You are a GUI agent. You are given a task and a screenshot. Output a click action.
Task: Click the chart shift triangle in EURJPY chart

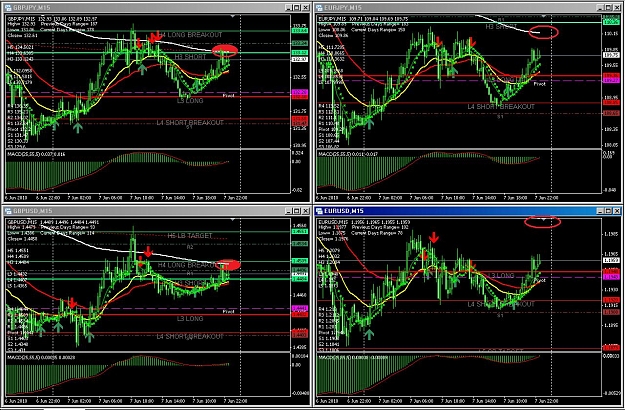click(544, 16)
